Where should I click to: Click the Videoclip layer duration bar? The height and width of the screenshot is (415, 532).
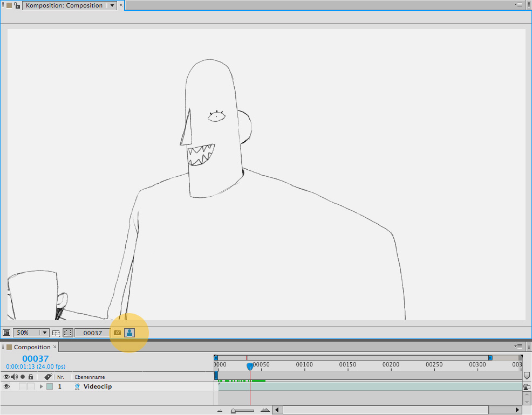point(370,386)
